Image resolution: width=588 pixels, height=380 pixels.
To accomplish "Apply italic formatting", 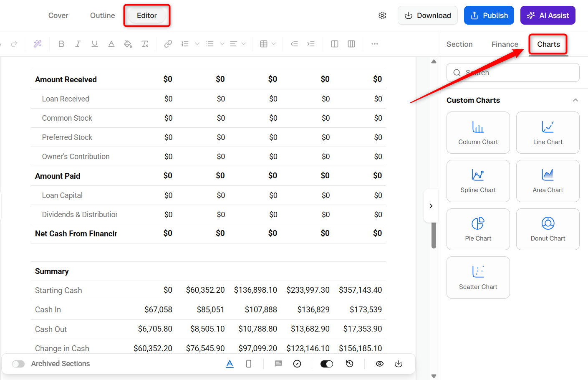I will point(78,44).
